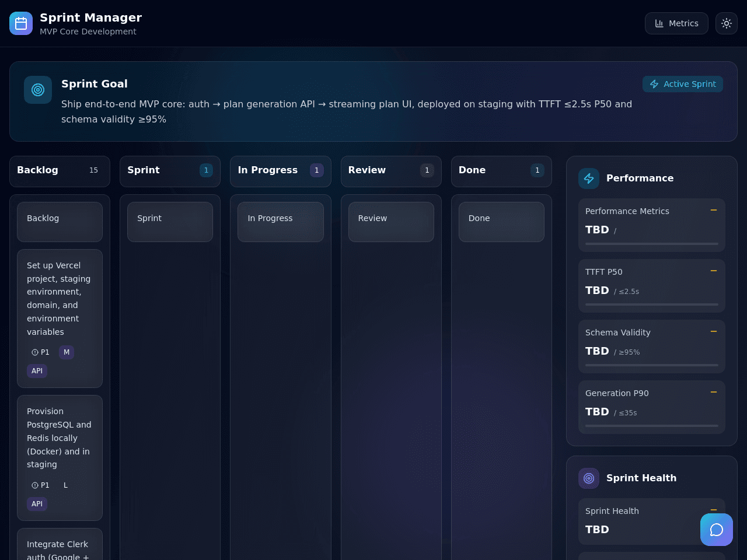
Task: Select the Sprint column header
Action: [x=170, y=171]
